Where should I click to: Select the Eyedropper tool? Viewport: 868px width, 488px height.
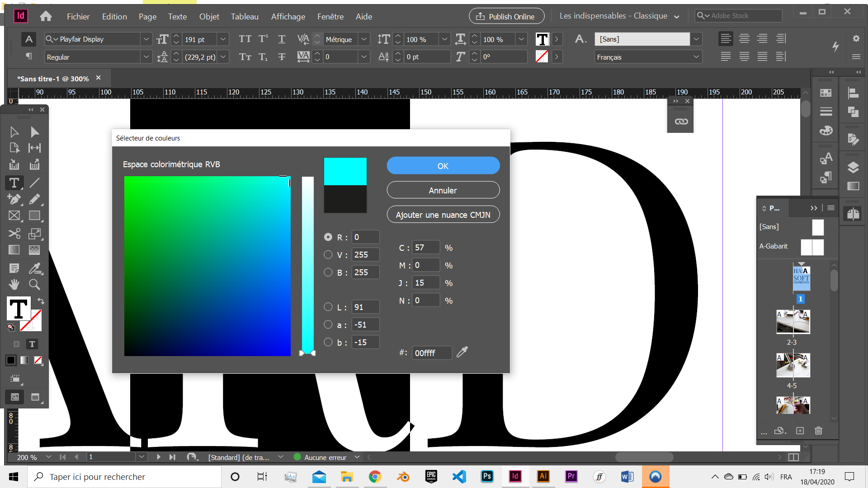[x=36, y=268]
